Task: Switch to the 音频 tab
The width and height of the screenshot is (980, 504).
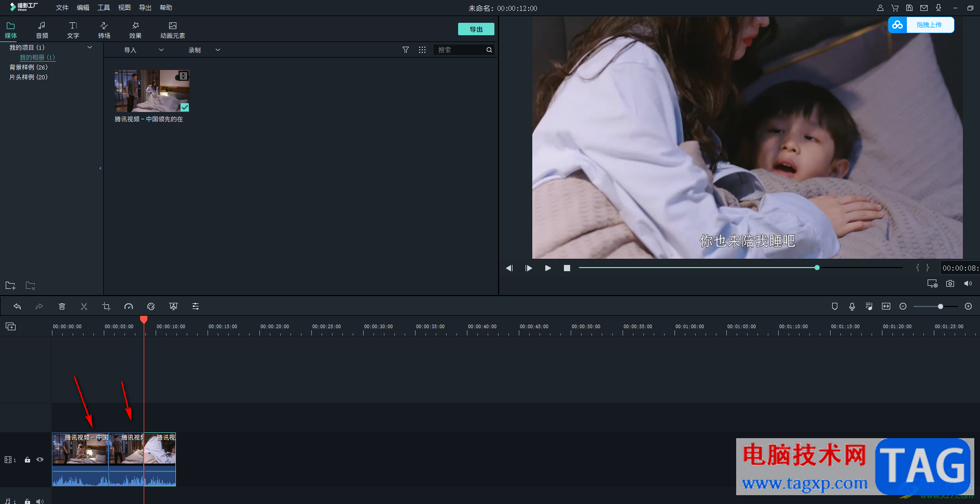Action: (x=42, y=30)
